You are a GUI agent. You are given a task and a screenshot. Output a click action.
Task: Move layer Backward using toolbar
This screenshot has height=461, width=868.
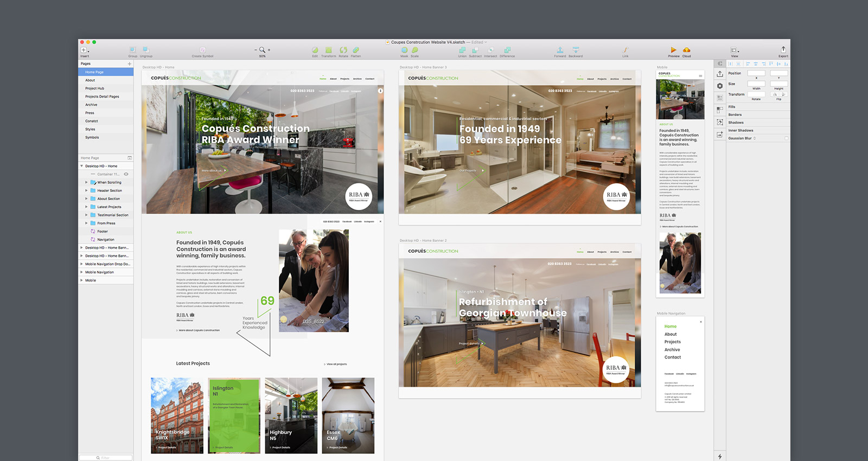[576, 50]
